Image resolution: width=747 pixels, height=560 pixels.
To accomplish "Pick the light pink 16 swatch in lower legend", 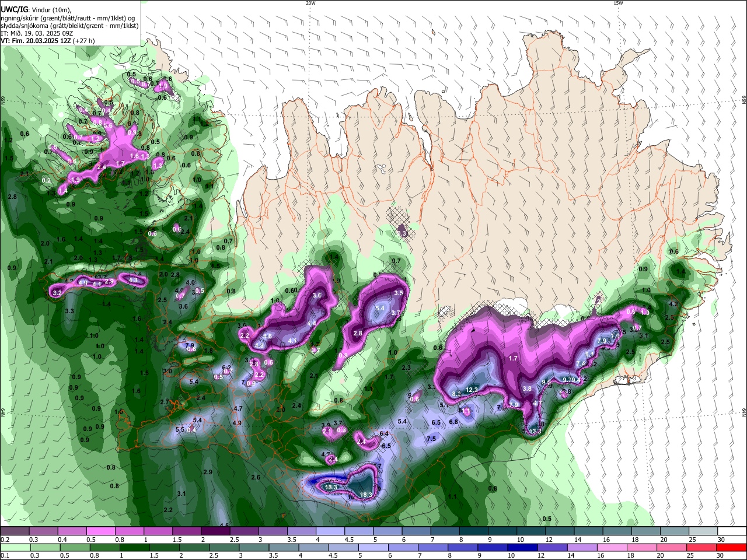I will click(x=612, y=548).
